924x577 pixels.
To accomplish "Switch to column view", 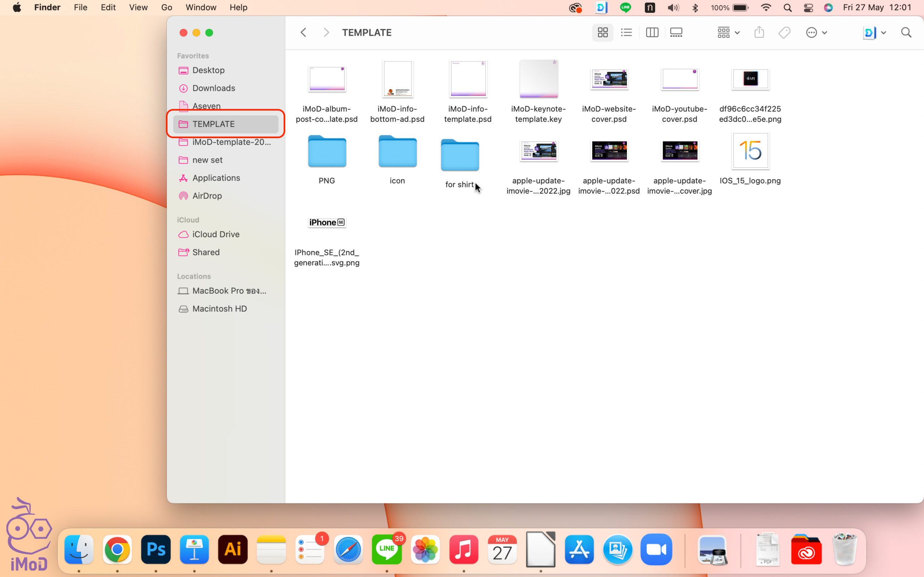I will click(x=652, y=32).
